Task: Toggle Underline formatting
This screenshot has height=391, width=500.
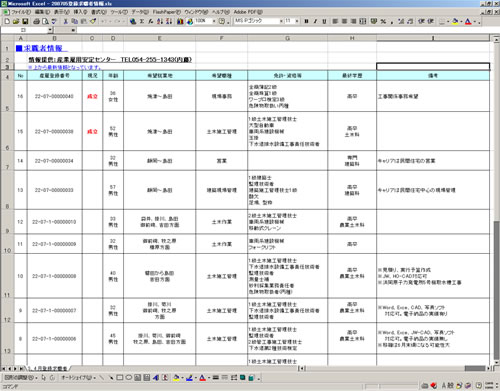Action: tap(324, 21)
